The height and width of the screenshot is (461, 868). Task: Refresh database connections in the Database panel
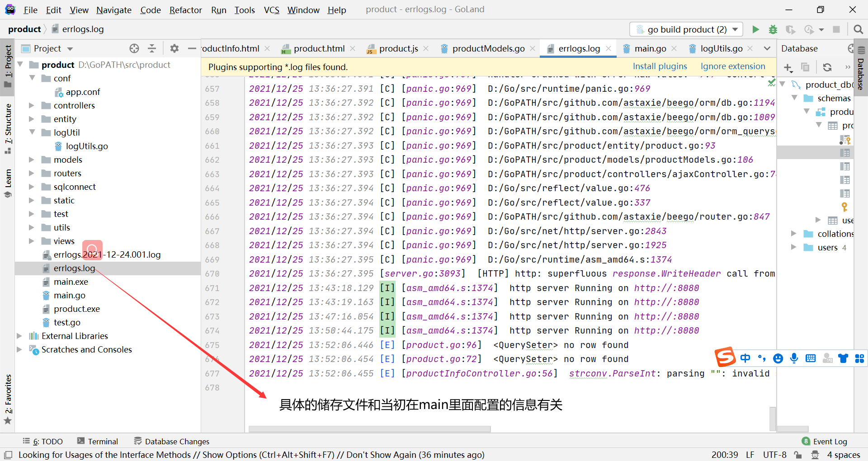click(x=828, y=67)
